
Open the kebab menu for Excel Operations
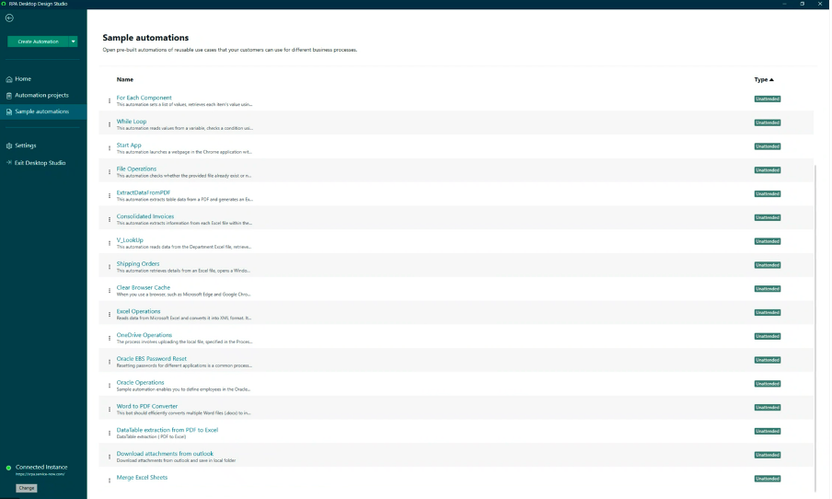110,314
